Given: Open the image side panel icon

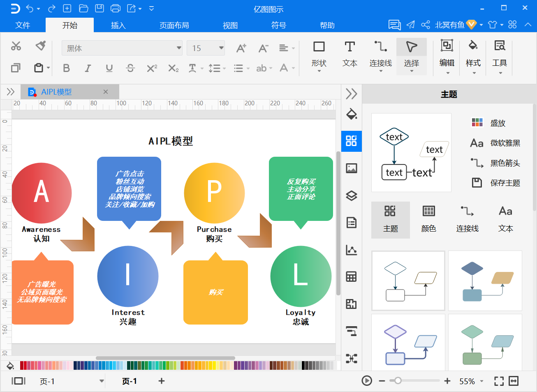Looking at the screenshot, I should pyautogui.click(x=352, y=168).
